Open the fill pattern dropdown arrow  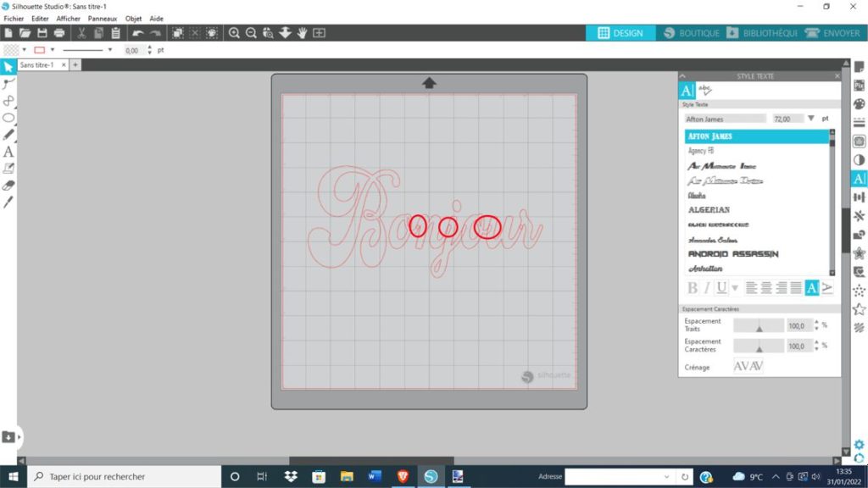[x=25, y=50]
